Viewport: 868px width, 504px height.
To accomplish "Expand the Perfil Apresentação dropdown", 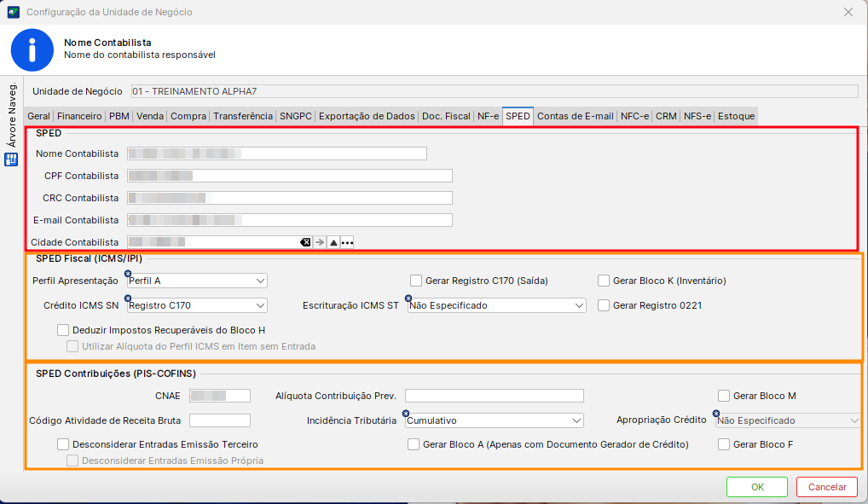I will (260, 281).
